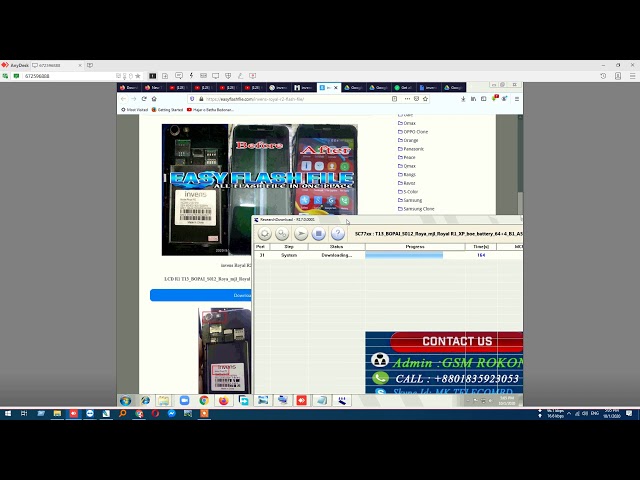
Task: Open the Getting Started bookmark
Action: [167, 110]
